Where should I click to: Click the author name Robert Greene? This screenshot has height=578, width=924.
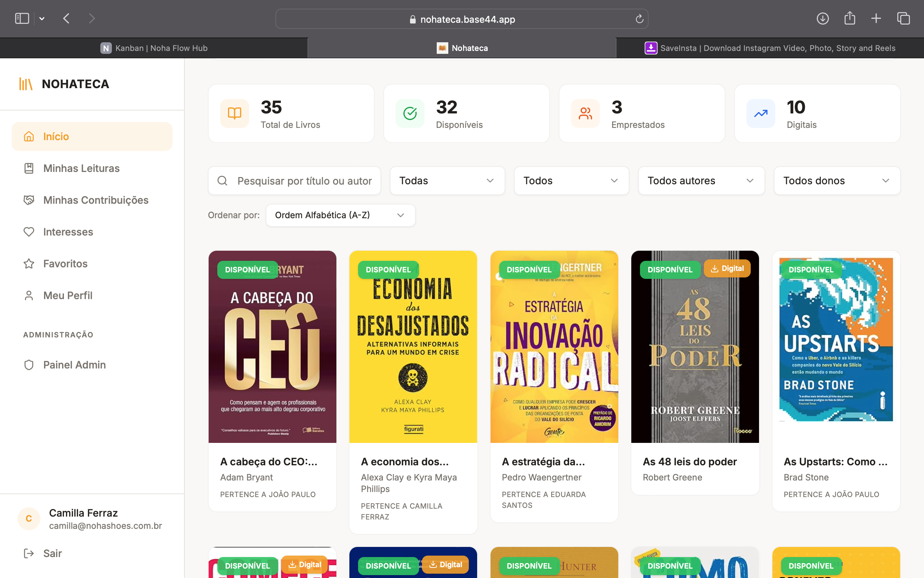click(672, 478)
